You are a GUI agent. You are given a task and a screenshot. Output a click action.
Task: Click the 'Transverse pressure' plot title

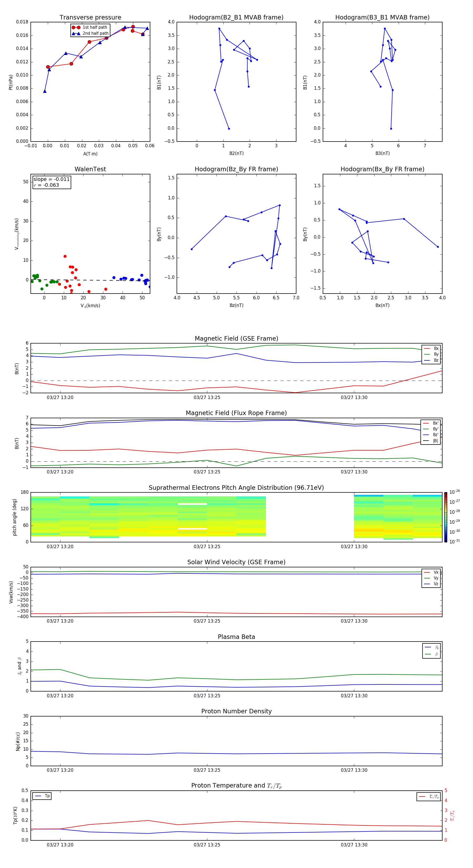click(x=90, y=18)
